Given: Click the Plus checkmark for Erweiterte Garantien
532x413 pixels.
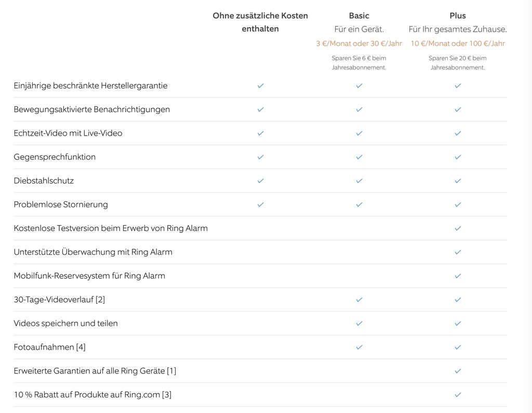Looking at the screenshot, I should click(458, 371).
